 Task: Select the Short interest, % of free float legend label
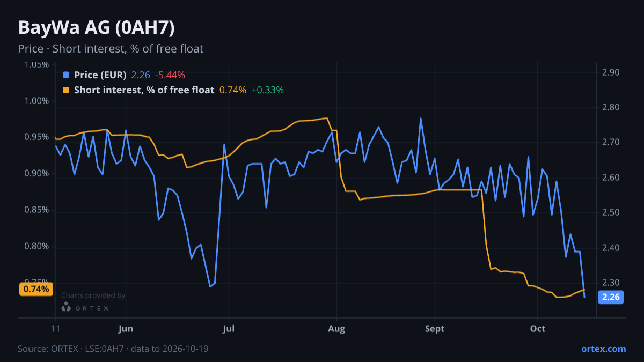click(144, 90)
